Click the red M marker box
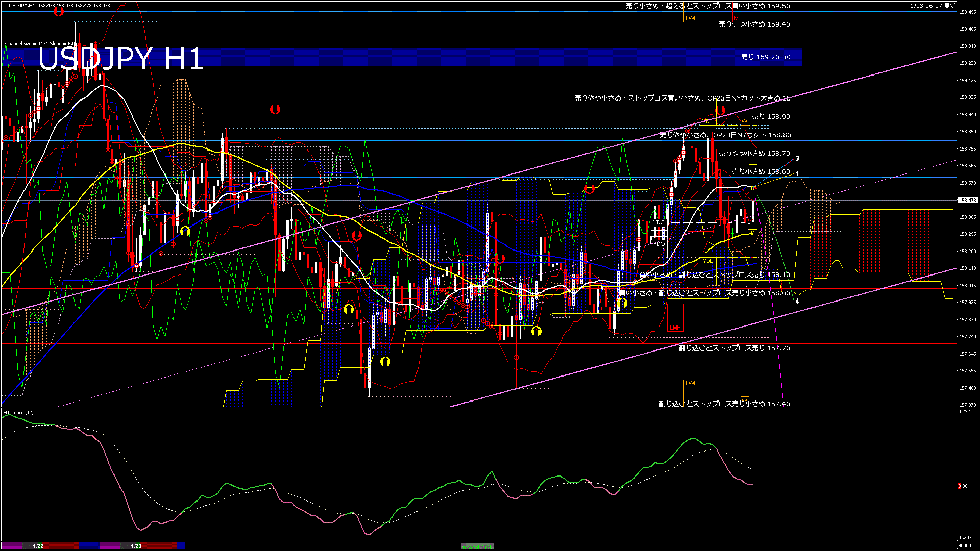This screenshot has height=551, width=980. [x=736, y=18]
